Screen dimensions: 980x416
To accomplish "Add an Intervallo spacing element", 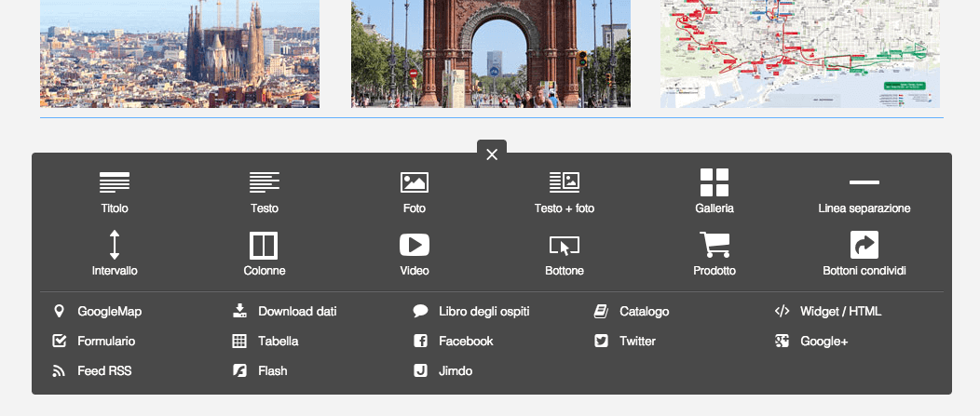I will 115,253.
